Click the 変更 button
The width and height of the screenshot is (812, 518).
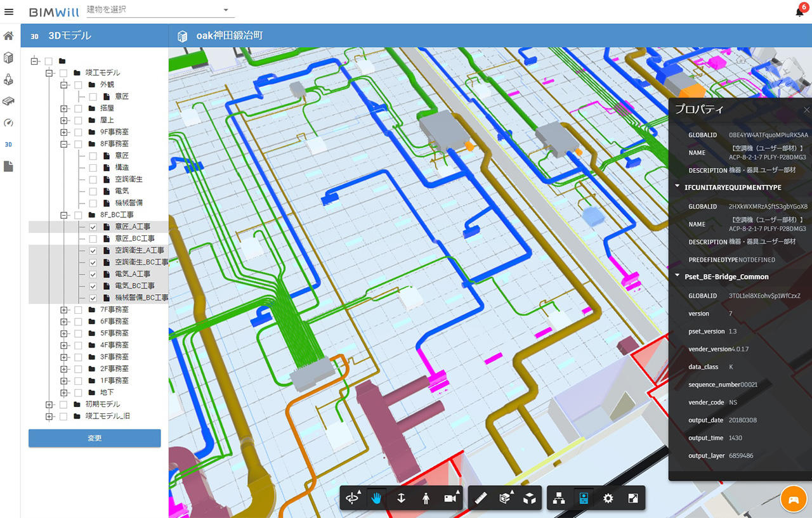click(x=95, y=438)
